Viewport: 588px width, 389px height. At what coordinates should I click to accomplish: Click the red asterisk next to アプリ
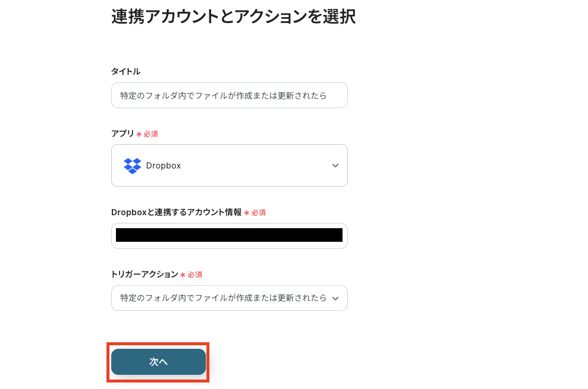pos(139,134)
